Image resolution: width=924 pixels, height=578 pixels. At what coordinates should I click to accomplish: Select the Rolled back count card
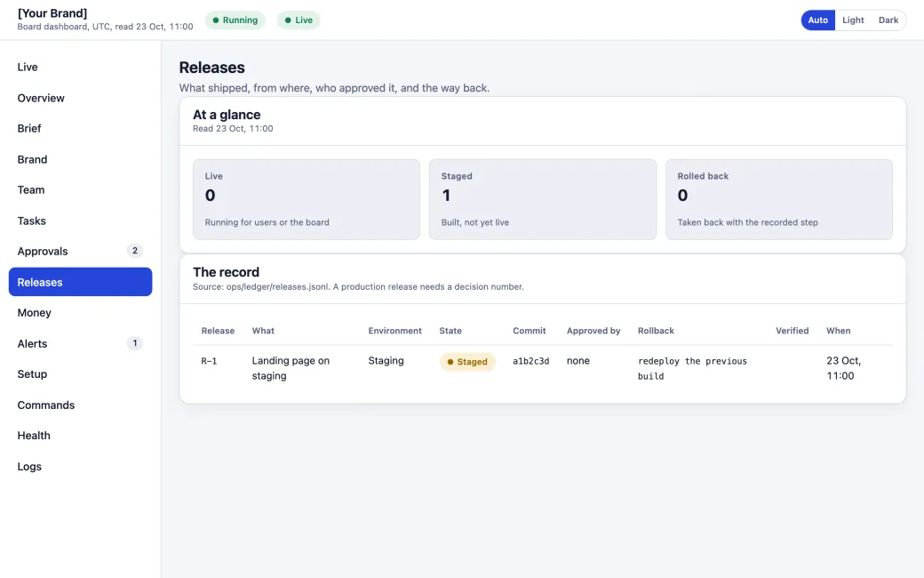[778, 199]
